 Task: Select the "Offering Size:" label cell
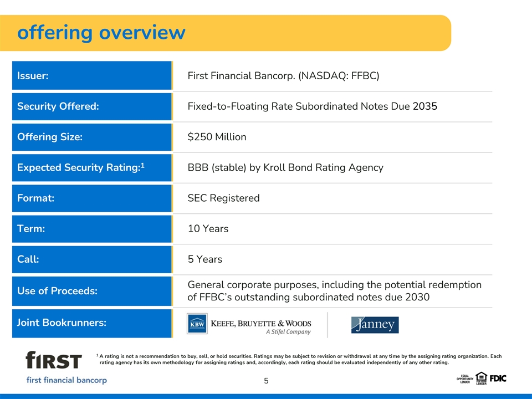click(x=91, y=137)
